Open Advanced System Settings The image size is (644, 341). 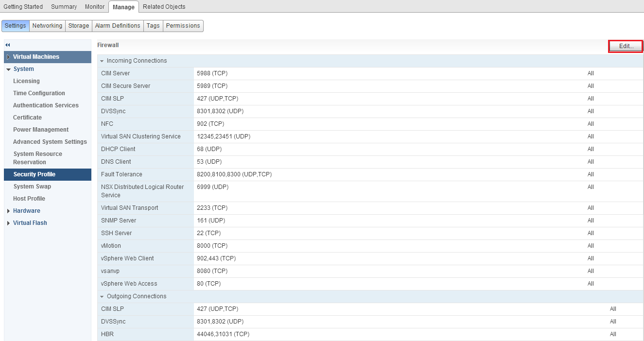(x=50, y=142)
